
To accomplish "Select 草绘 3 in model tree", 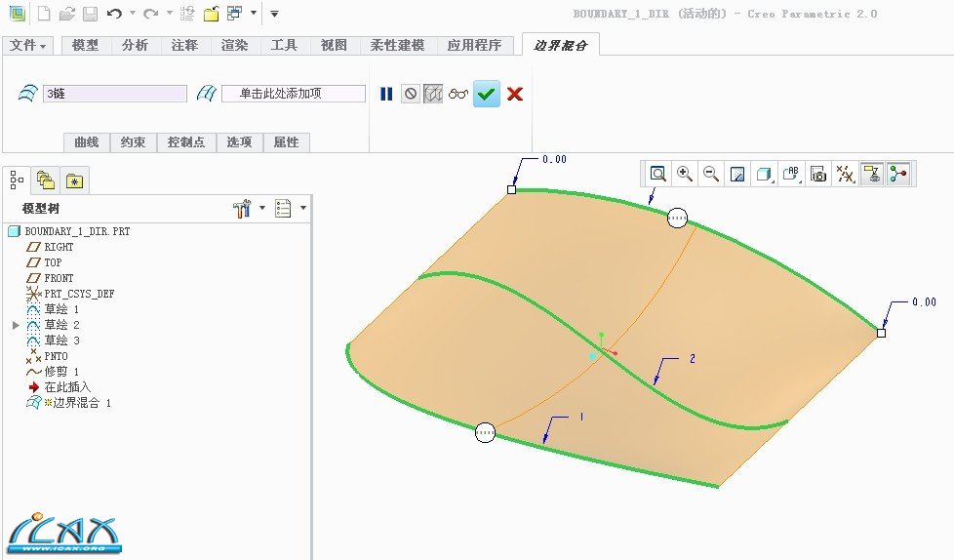I will click(x=53, y=340).
